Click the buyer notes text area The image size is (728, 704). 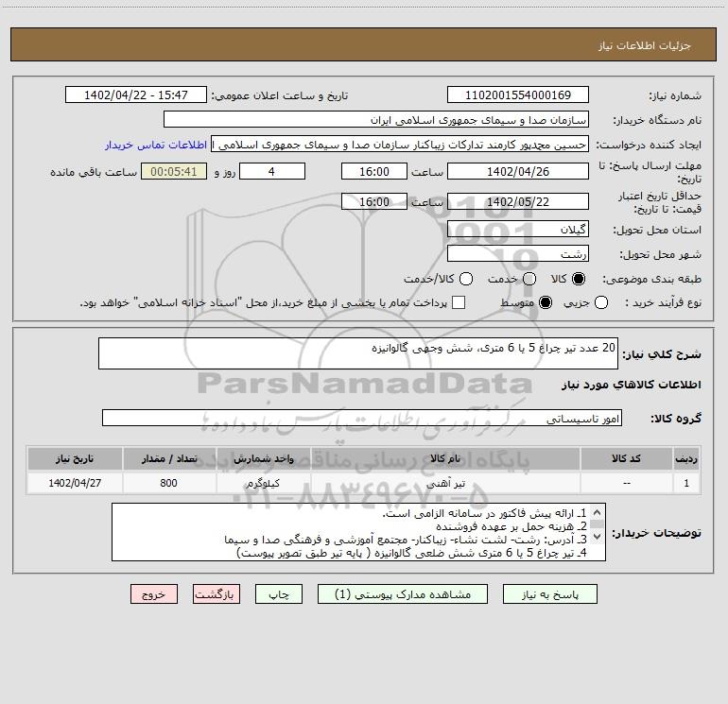pyautogui.click(x=358, y=532)
